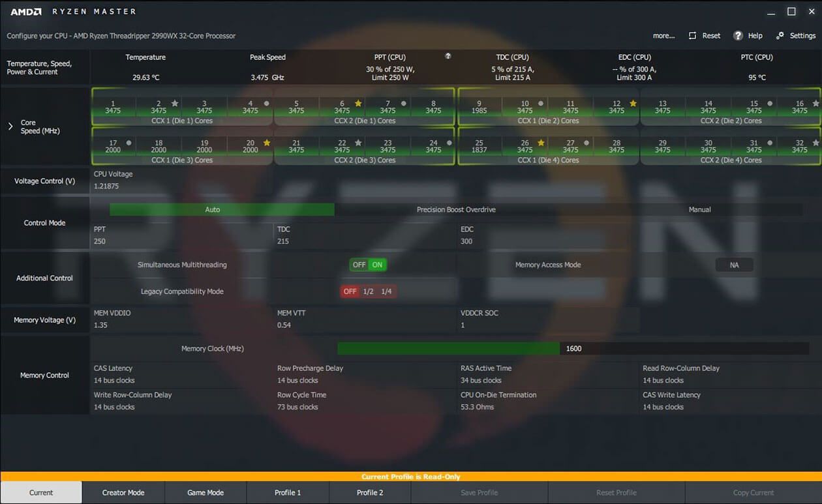Click the gold star on core 26
The width and height of the screenshot is (822, 504).
(541, 142)
